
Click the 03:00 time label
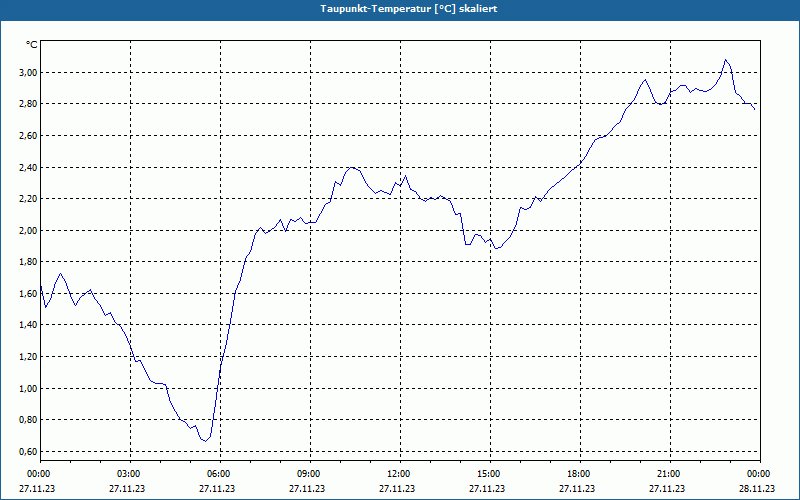point(130,474)
